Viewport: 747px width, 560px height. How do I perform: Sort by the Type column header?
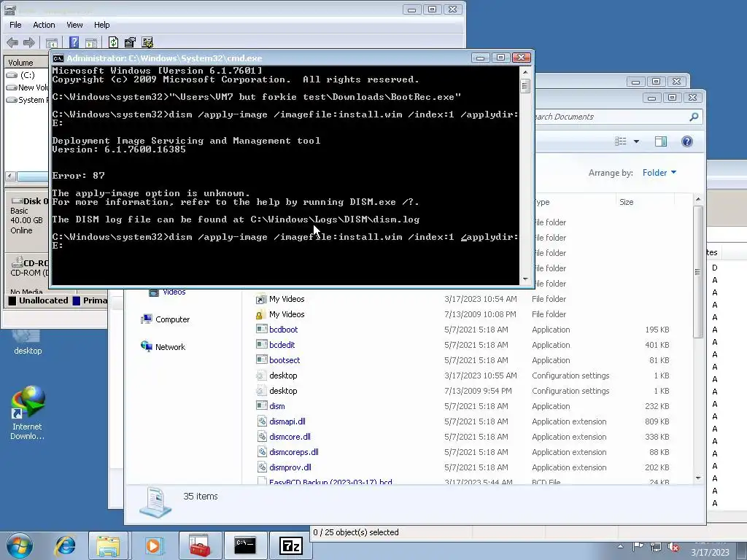pos(574,202)
